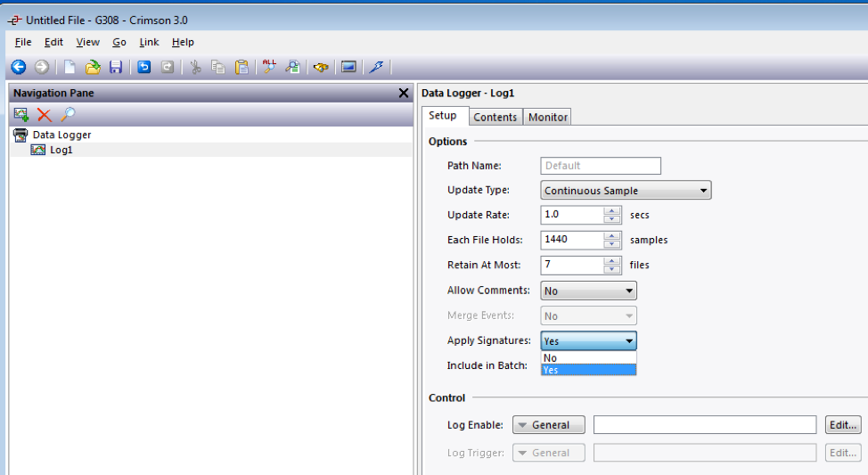Viewport: 868px width, 475px height.
Task: Click the Update Rate value field
Action: point(571,215)
